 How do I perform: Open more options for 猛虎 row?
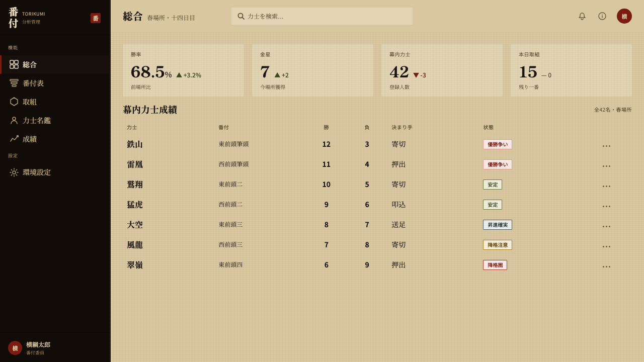(607, 206)
